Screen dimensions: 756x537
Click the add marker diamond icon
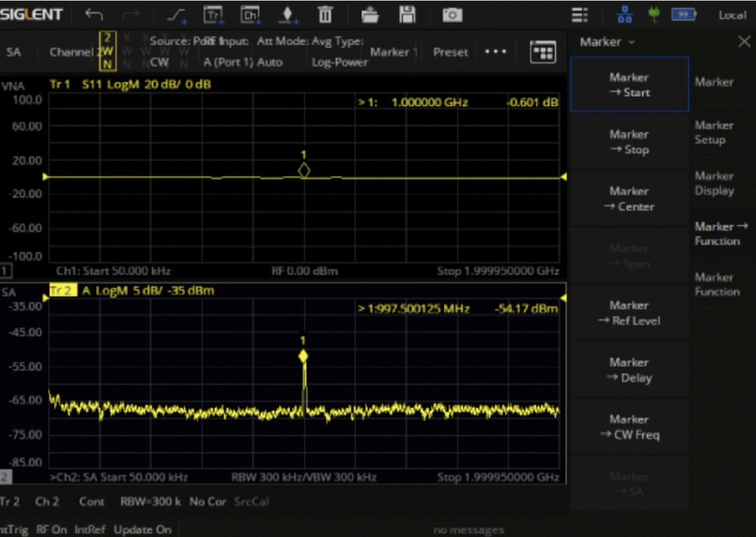(288, 15)
